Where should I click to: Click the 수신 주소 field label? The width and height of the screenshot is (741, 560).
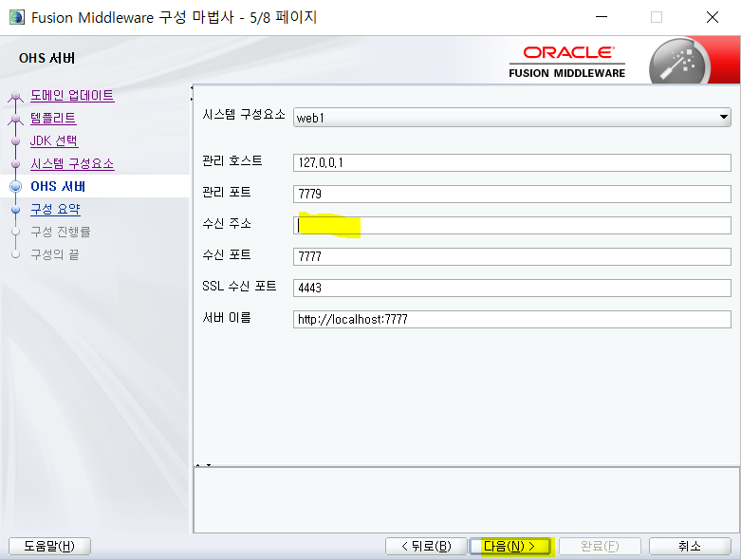coord(227,223)
